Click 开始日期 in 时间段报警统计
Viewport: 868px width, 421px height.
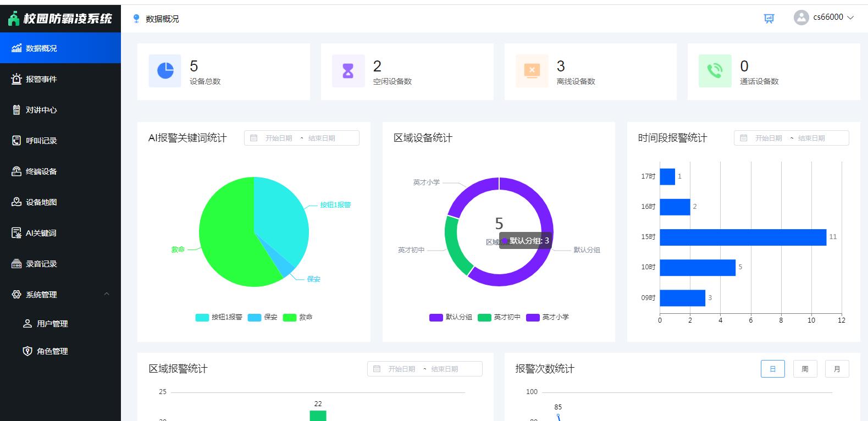pos(769,139)
